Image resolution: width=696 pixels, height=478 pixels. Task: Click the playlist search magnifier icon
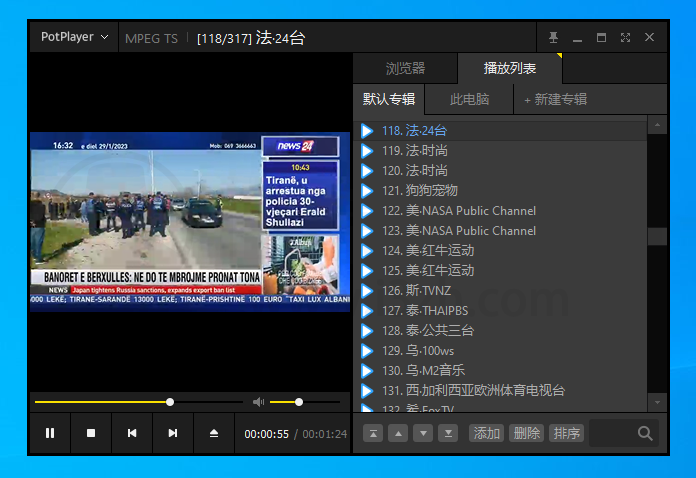pos(645,433)
